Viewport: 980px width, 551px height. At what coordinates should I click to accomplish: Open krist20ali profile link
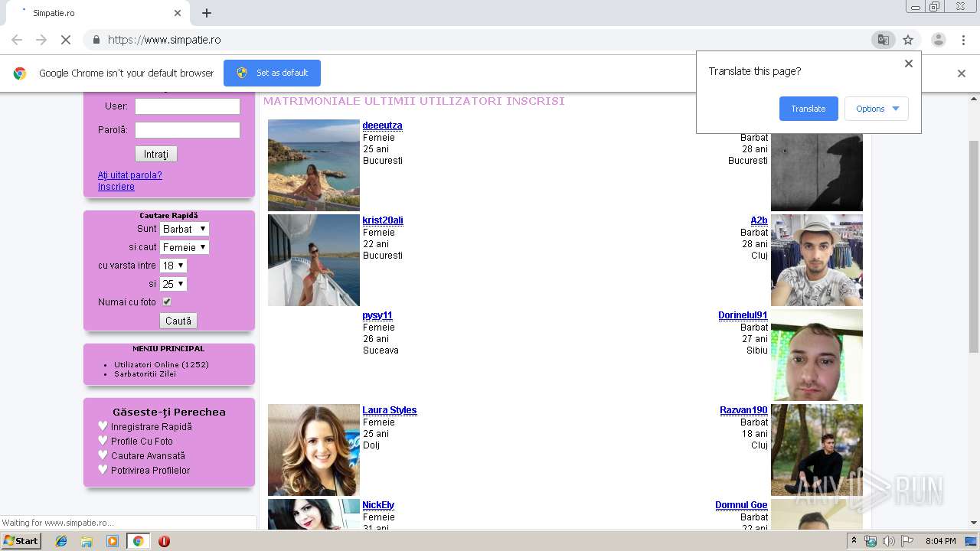point(383,220)
